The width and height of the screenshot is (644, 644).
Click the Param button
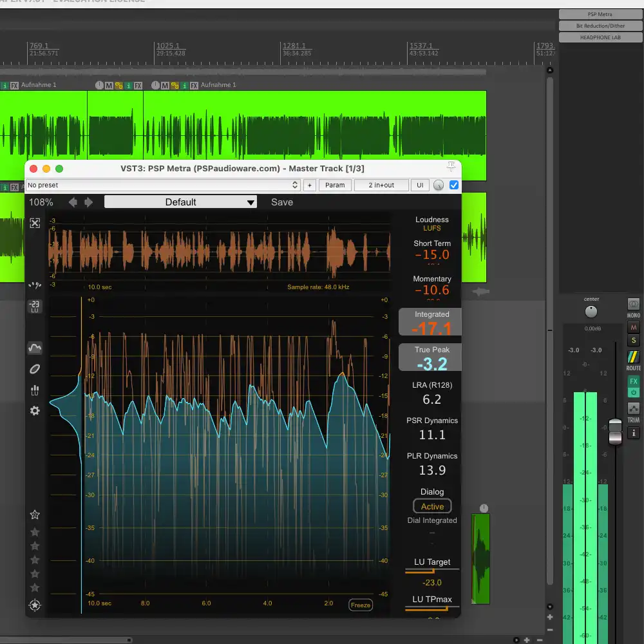point(335,185)
